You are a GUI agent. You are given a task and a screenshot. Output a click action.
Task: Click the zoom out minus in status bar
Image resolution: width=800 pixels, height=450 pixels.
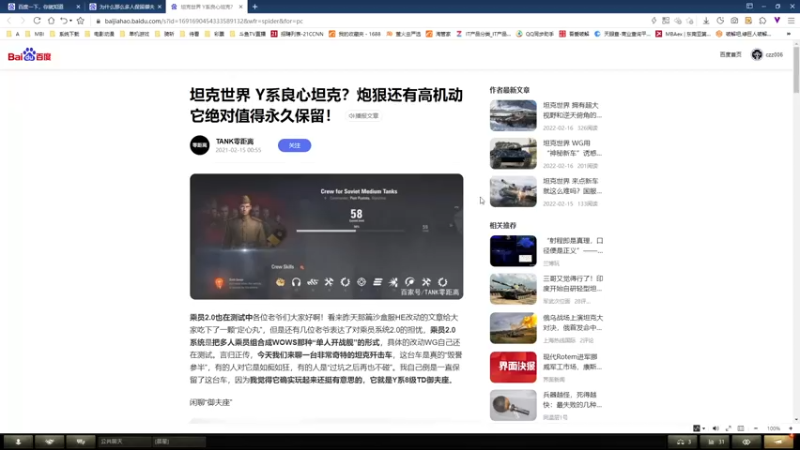(756, 428)
